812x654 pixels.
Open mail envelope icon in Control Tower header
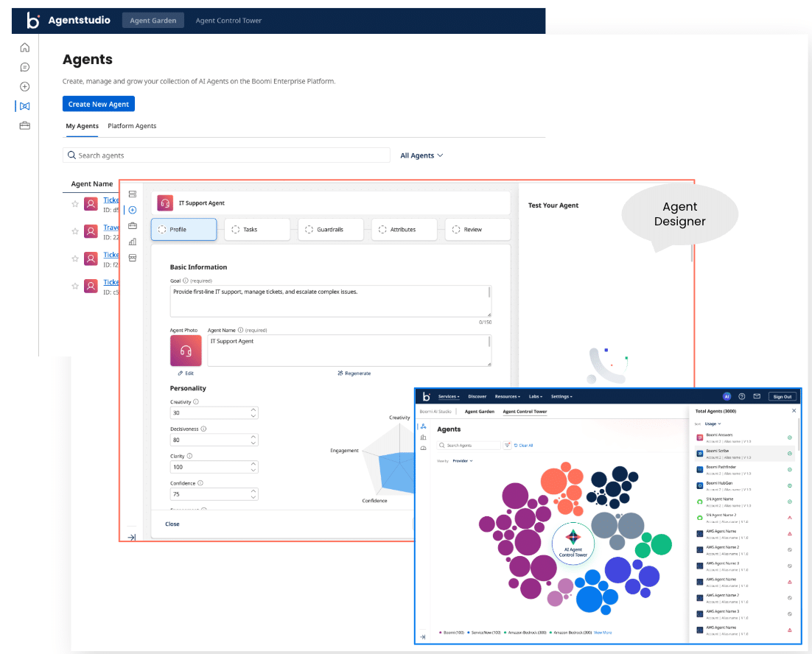(757, 396)
